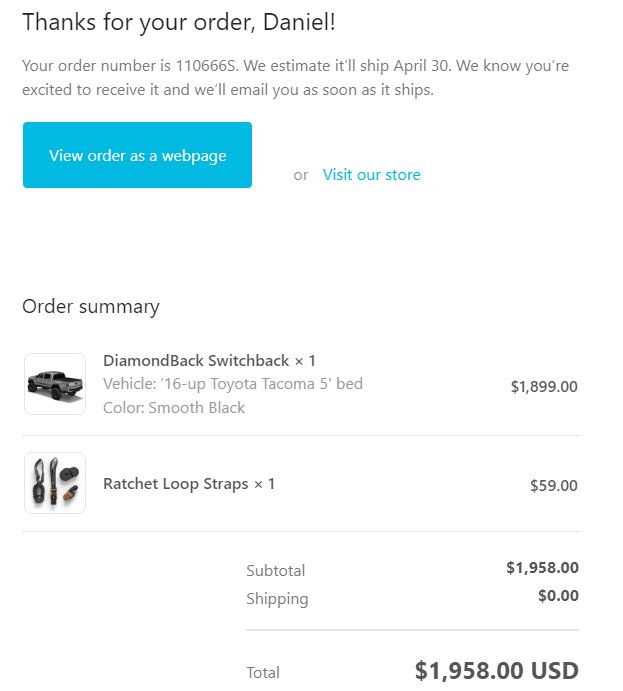The height and width of the screenshot is (691, 623).
Task: Click the Subtotal amount $1,958.00
Action: [542, 568]
